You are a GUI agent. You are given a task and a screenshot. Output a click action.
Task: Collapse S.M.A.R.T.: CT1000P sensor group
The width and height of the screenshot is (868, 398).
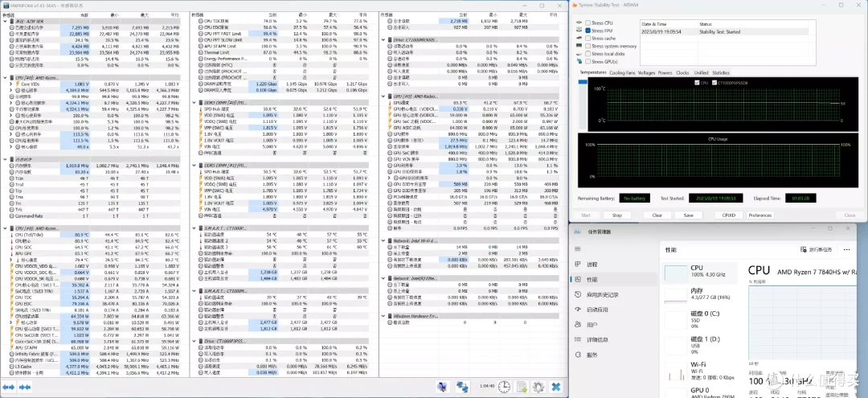pyautogui.click(x=193, y=228)
